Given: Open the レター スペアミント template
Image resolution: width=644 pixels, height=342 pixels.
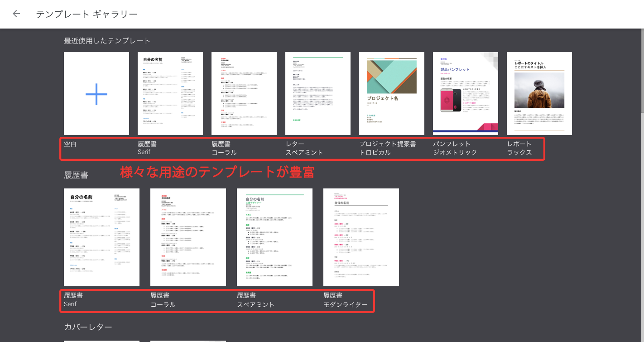Looking at the screenshot, I should pyautogui.click(x=318, y=94).
